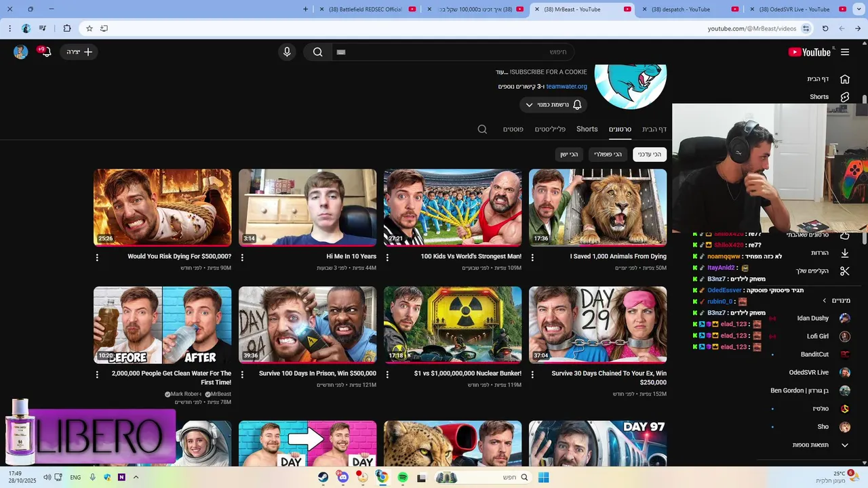Open the teamwater.org link

[566, 86]
